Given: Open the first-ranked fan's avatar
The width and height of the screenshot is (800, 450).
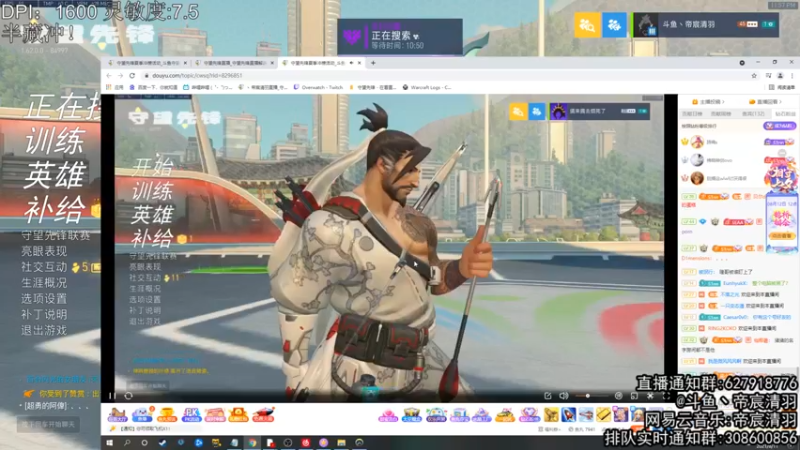Looking at the screenshot, I should [697, 142].
